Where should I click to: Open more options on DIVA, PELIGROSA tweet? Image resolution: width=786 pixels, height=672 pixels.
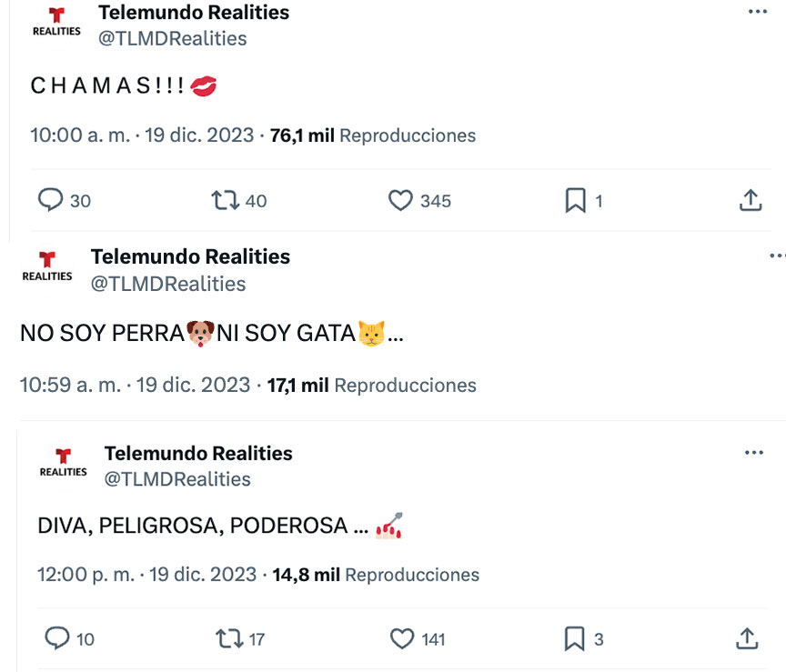click(753, 453)
